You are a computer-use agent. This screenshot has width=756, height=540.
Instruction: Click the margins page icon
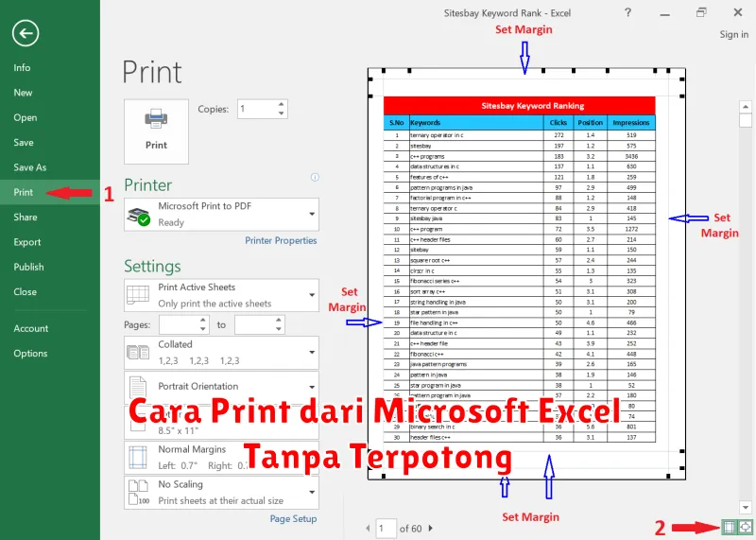(x=138, y=457)
